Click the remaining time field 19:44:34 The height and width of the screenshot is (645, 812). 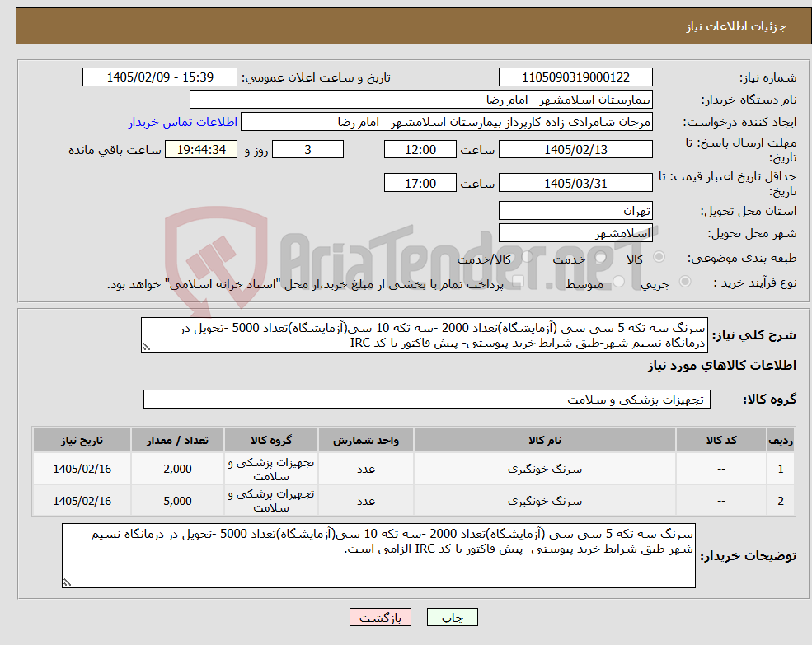[x=201, y=150]
